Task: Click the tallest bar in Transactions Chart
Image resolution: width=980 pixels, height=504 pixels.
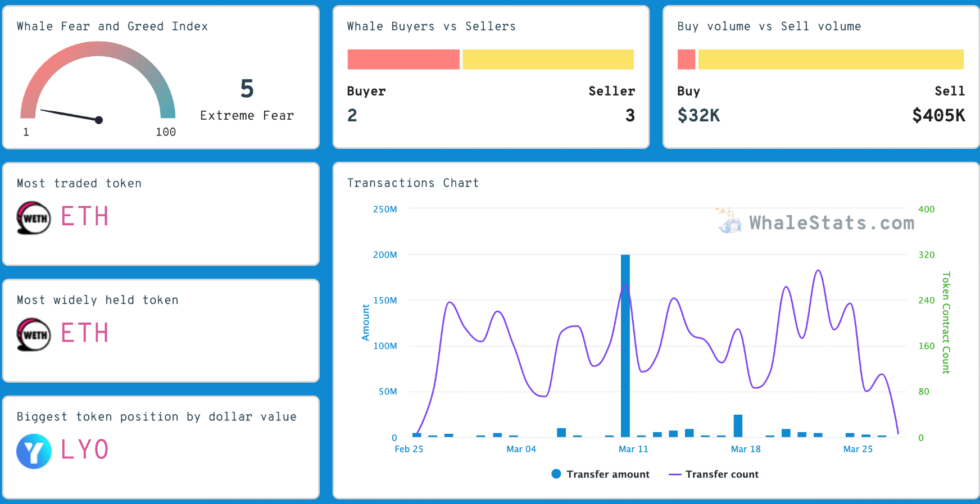Action: tap(625, 346)
